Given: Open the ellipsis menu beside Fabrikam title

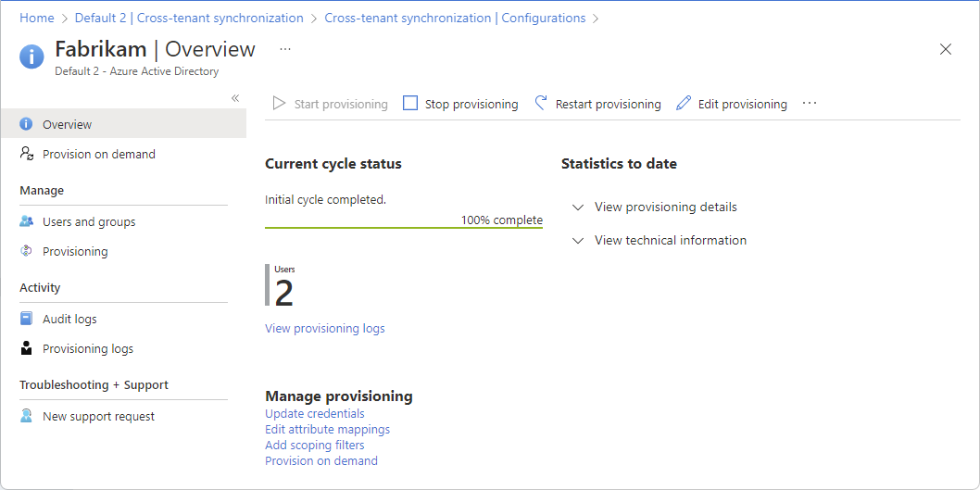Looking at the screenshot, I should tap(285, 49).
